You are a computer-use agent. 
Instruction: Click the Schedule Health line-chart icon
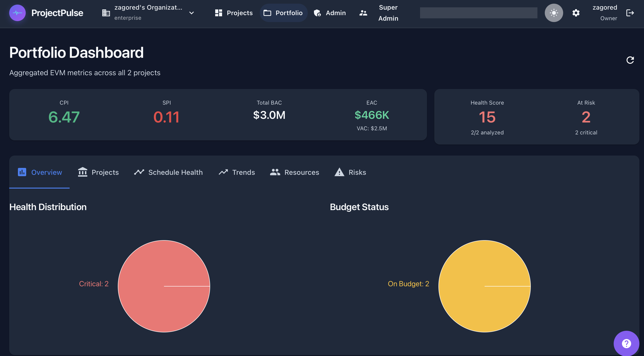[x=139, y=172]
